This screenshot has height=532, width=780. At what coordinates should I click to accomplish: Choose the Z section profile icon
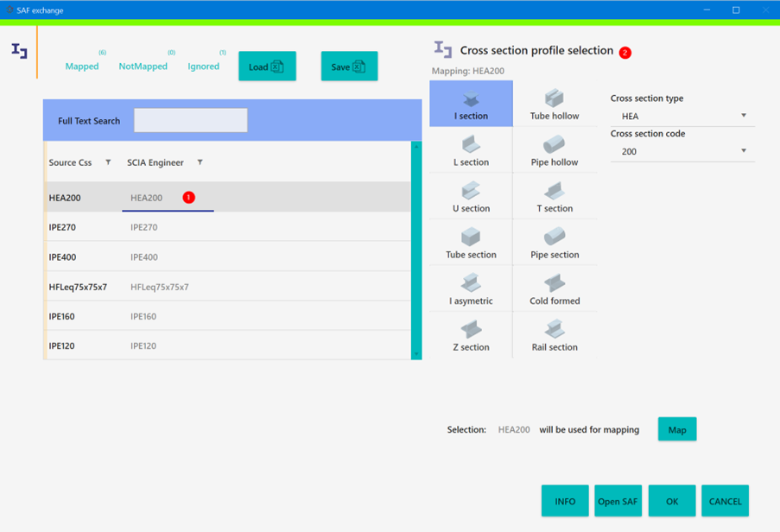pos(471,335)
